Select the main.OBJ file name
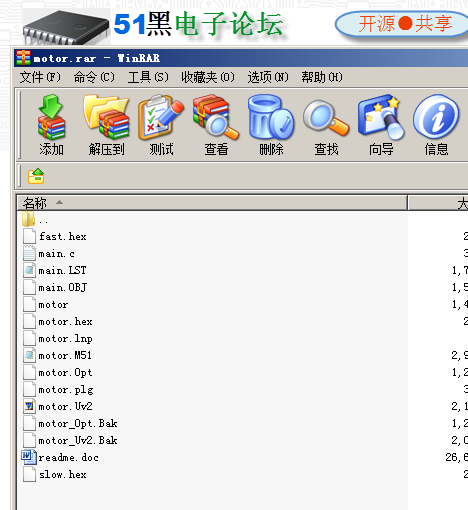Viewport: 468px width, 510px height. pos(63,287)
